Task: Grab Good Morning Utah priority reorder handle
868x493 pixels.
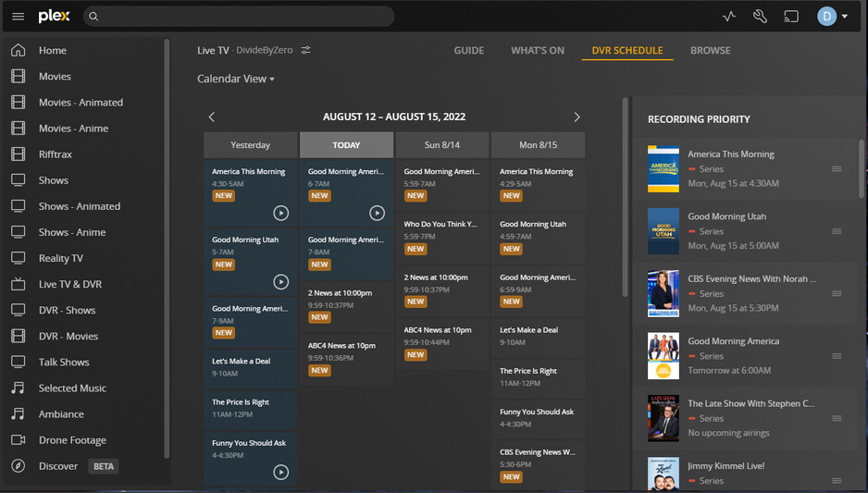Action: [x=837, y=231]
